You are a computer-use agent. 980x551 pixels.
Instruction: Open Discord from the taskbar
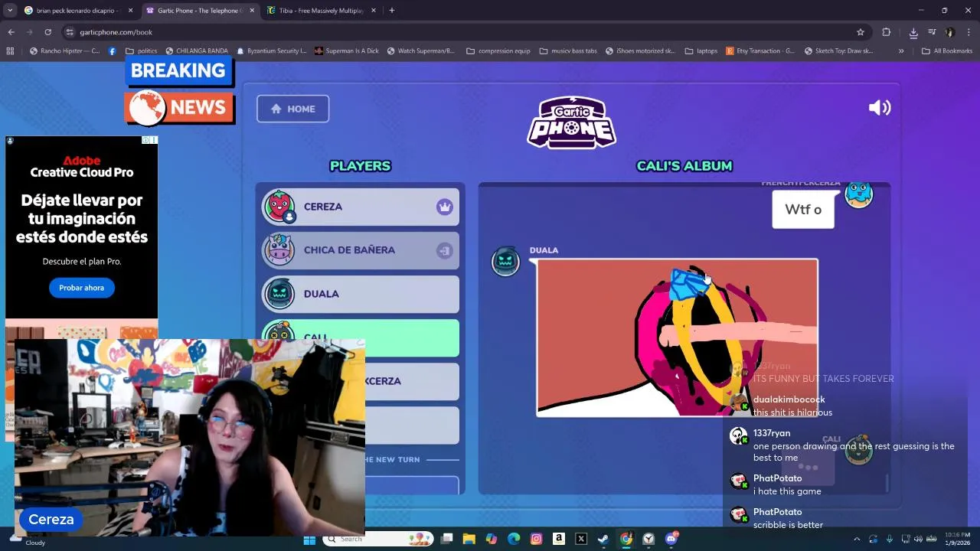[671, 540]
